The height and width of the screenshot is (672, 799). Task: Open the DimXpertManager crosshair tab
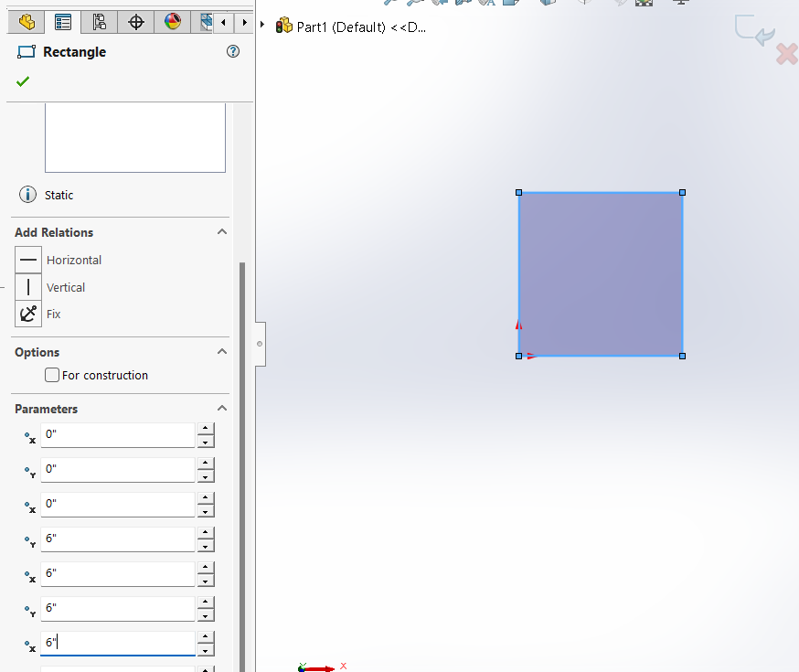pos(135,22)
